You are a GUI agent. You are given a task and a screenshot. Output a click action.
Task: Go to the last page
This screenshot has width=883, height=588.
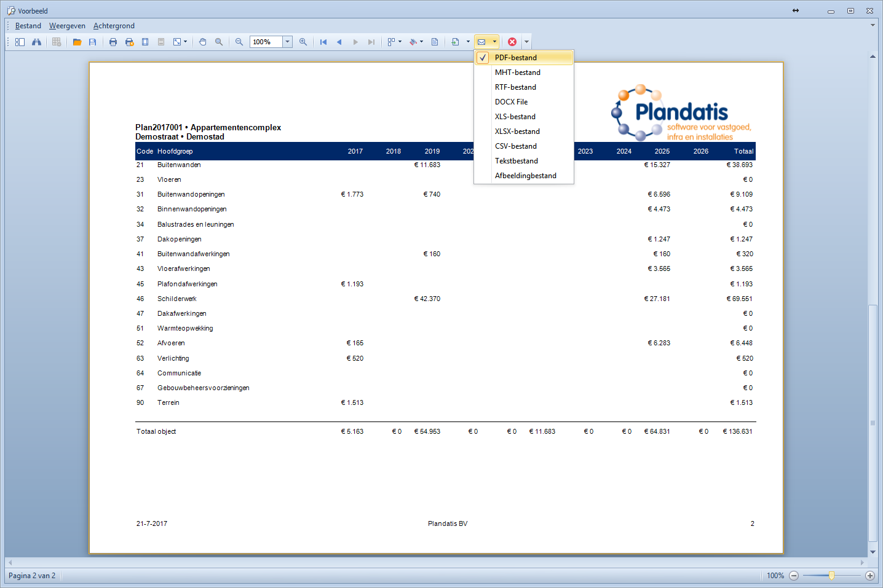pos(371,42)
